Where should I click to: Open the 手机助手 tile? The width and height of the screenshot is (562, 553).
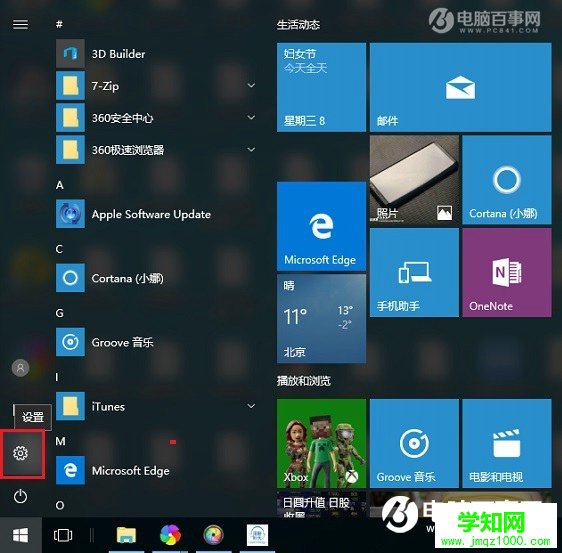pos(414,272)
